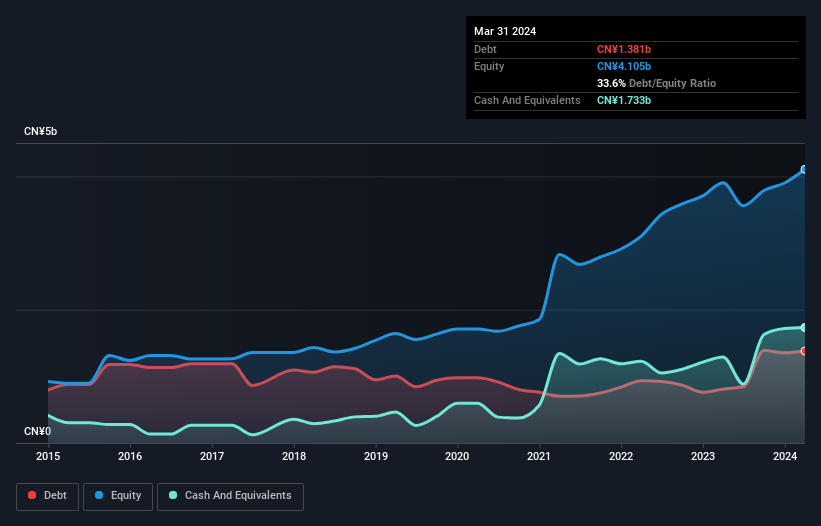
Task: Toggle the Equity legend series
Action: click(118, 496)
